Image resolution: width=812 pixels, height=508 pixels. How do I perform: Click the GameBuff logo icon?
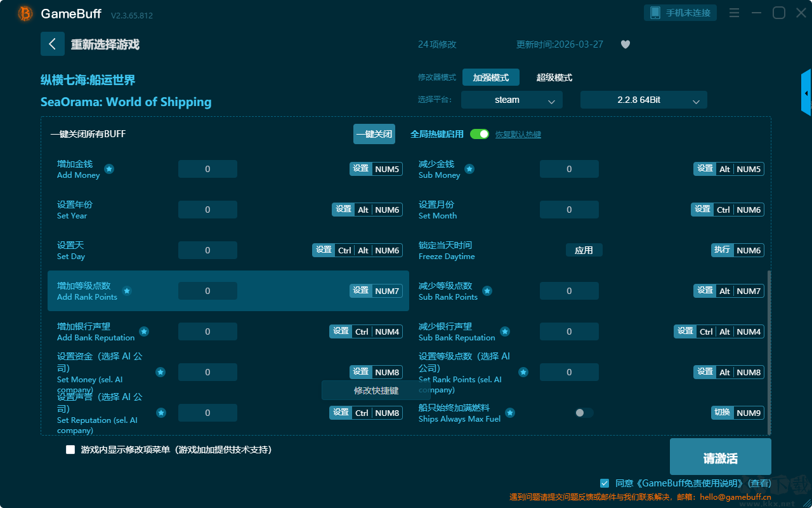(x=25, y=13)
